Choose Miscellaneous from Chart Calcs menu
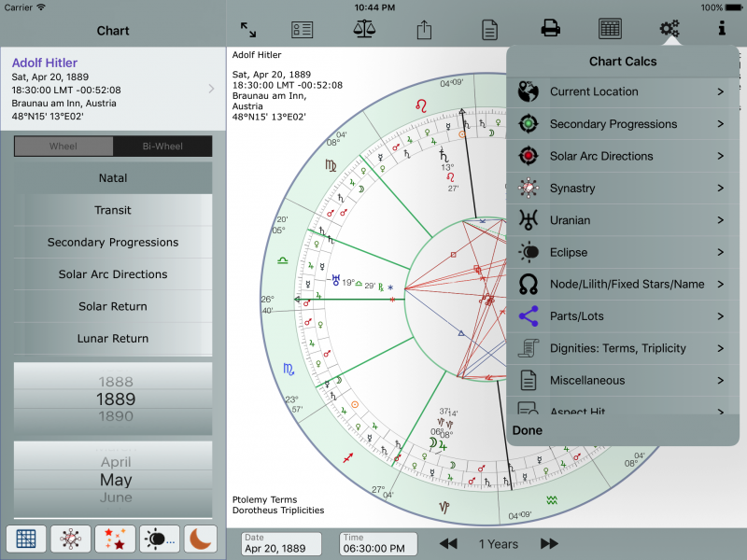Image resolution: width=747 pixels, height=560 pixels. click(x=621, y=380)
